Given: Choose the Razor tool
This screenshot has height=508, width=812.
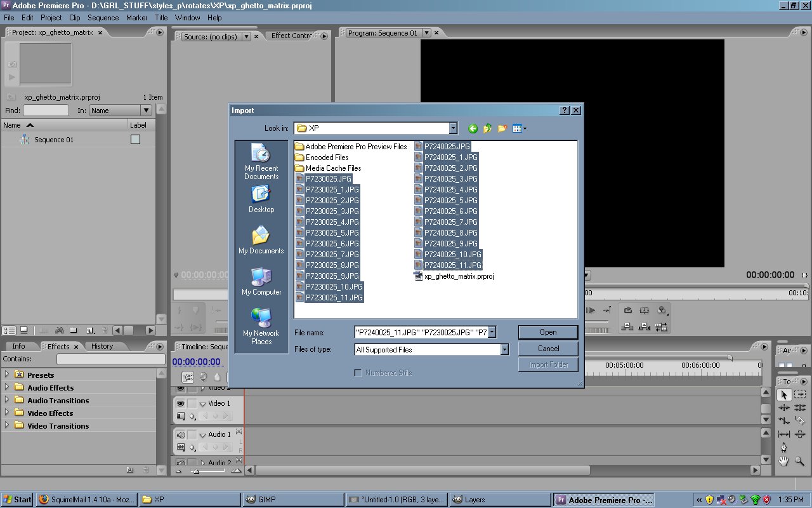Looking at the screenshot, I should click(x=799, y=420).
